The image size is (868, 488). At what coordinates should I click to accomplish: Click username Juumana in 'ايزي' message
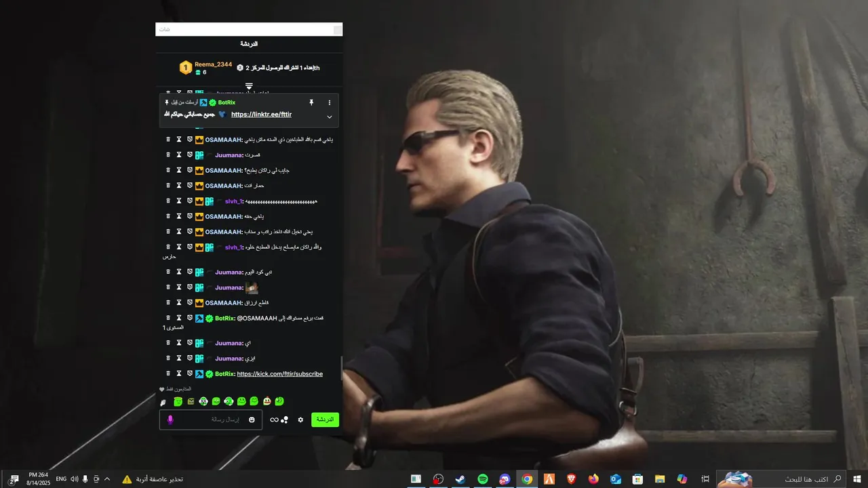(x=229, y=359)
